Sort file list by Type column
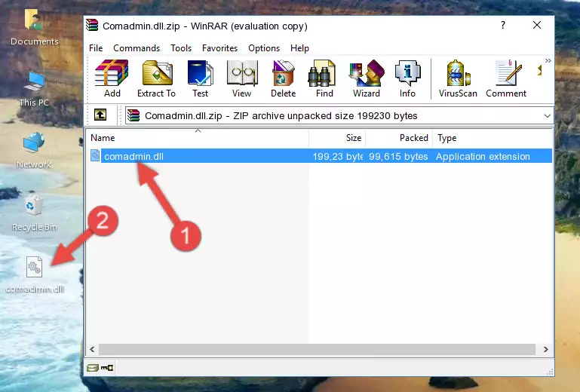Image resolution: width=580 pixels, height=392 pixels. 493,138
